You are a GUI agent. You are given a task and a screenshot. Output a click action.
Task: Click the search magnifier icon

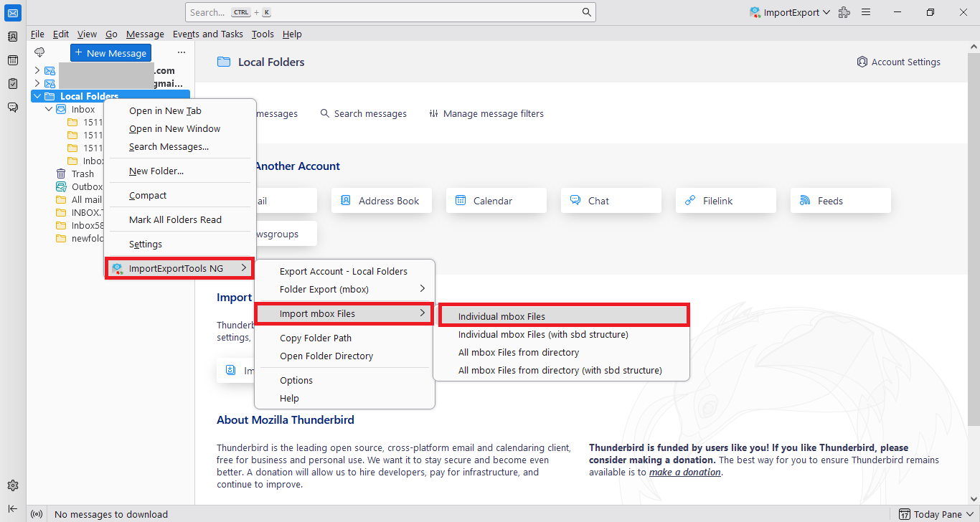coord(587,12)
